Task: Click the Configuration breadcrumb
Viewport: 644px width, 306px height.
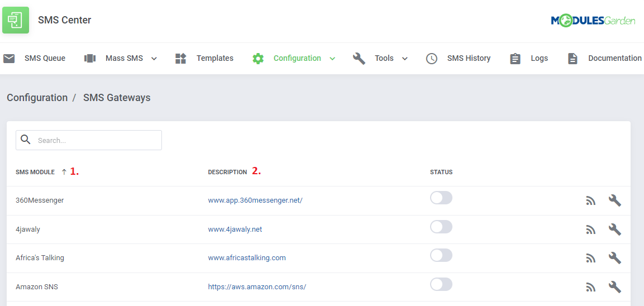Action: point(37,98)
